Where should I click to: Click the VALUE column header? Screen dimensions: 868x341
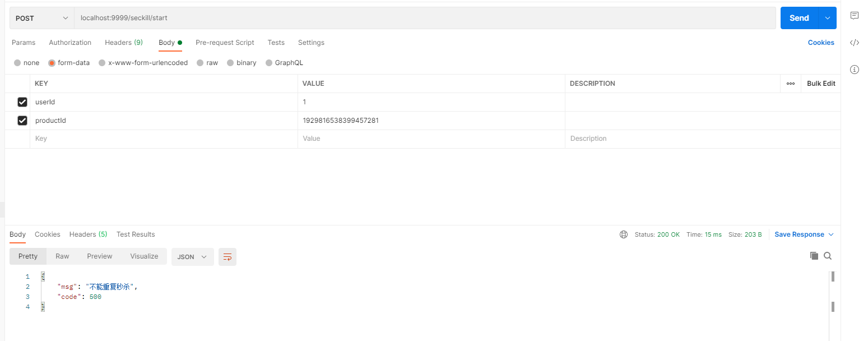[313, 84]
